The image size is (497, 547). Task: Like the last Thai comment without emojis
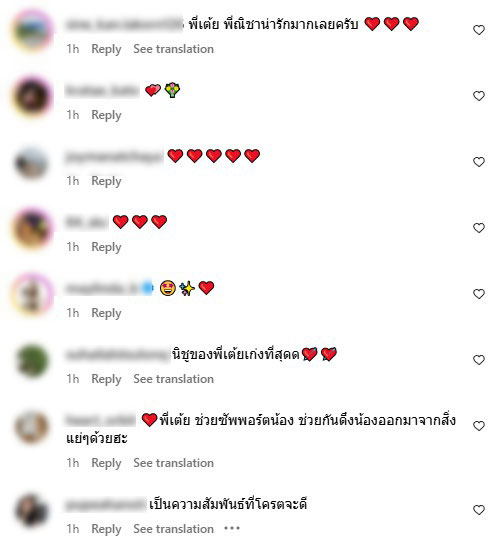pyautogui.click(x=479, y=510)
